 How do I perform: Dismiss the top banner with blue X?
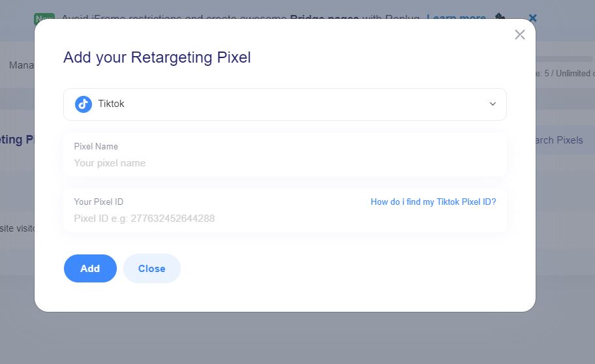point(532,18)
